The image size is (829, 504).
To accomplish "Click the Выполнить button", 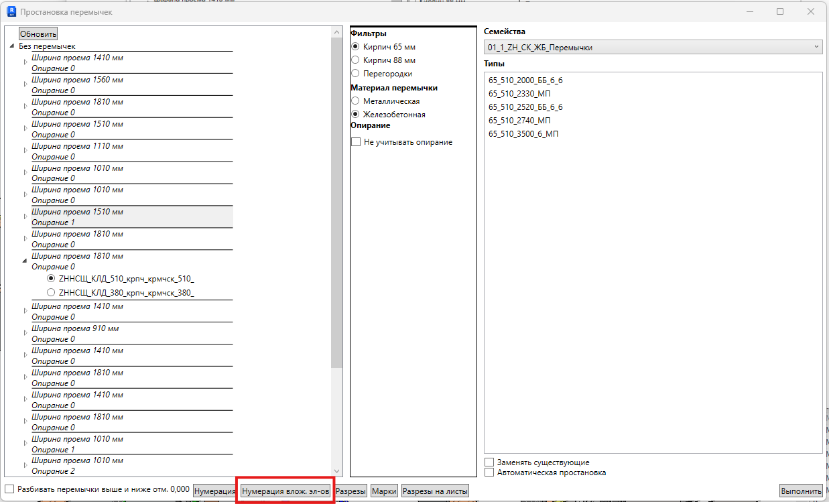I will pyautogui.click(x=801, y=491).
